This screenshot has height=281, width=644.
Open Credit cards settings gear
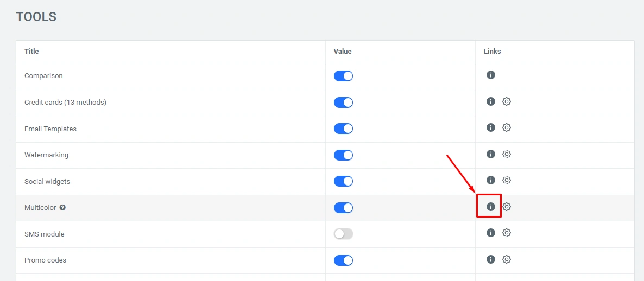click(x=507, y=101)
